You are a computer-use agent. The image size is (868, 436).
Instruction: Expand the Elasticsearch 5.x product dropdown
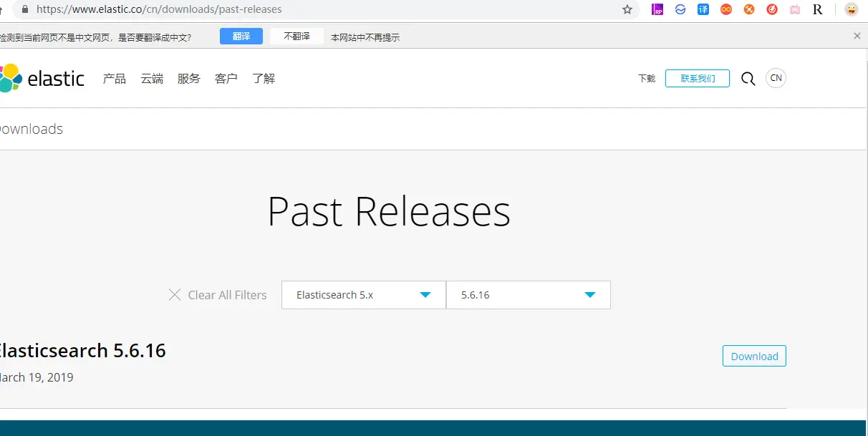(364, 295)
